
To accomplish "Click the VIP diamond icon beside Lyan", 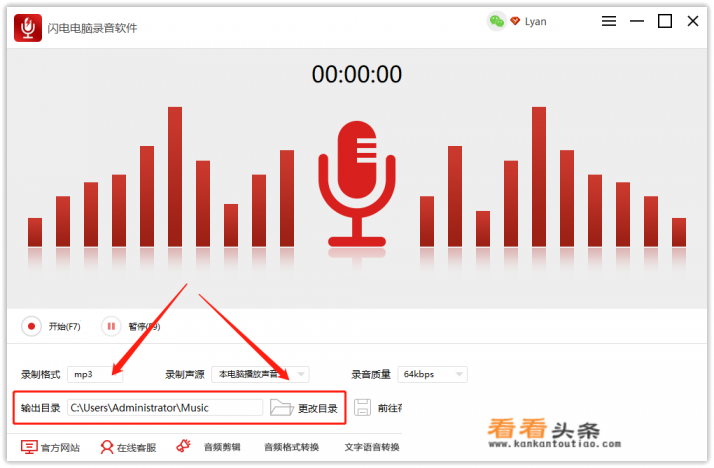I will tap(515, 21).
